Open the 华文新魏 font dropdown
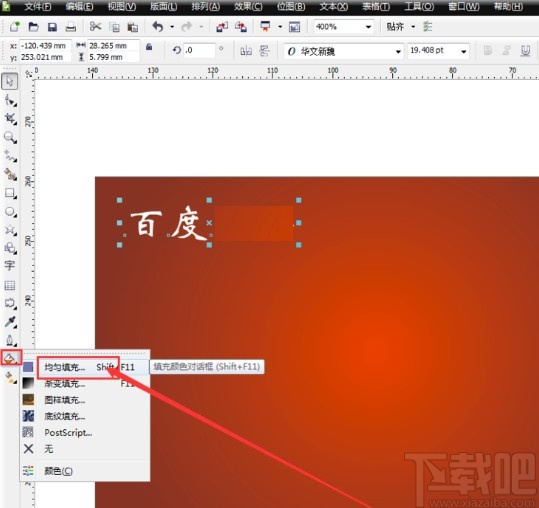The image size is (539, 508). point(398,52)
